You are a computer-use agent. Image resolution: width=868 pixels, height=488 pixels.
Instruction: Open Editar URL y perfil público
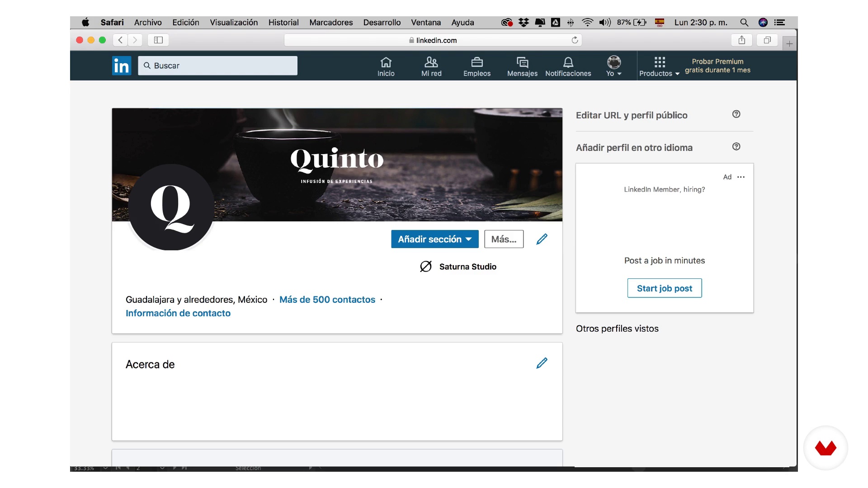632,115
